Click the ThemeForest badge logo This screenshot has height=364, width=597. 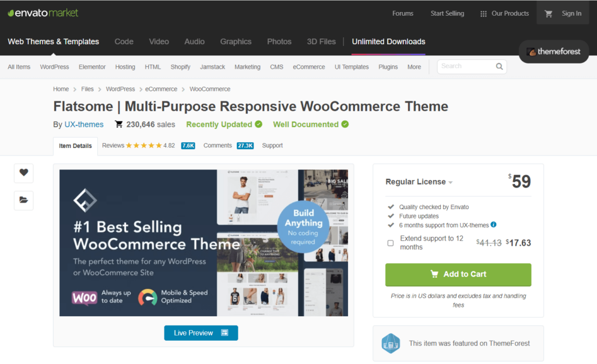(554, 52)
